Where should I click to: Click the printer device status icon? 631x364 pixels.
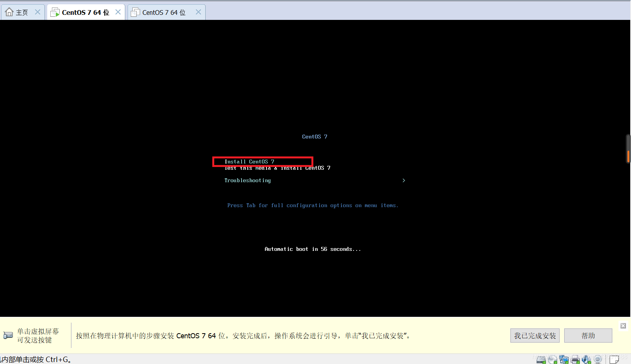pos(575,359)
